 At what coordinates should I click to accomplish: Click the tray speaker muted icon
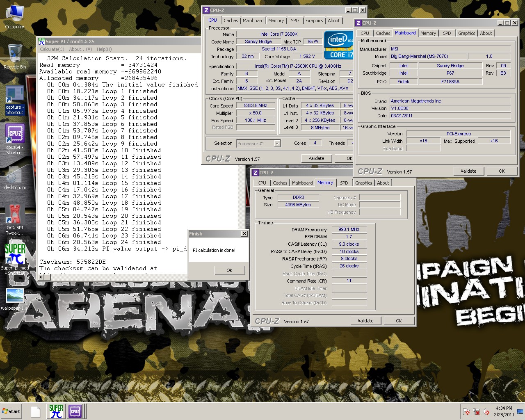click(486, 411)
